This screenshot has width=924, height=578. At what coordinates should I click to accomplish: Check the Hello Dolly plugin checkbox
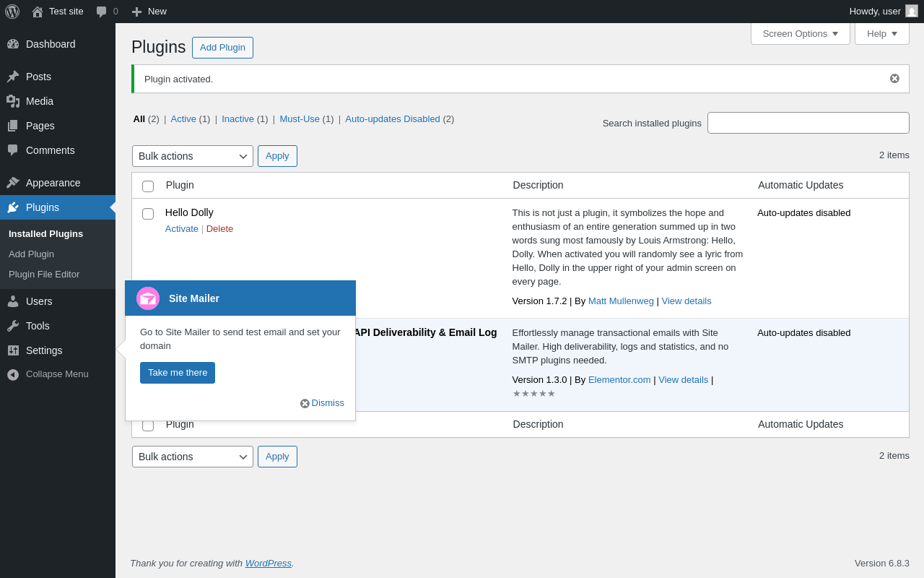(x=148, y=214)
